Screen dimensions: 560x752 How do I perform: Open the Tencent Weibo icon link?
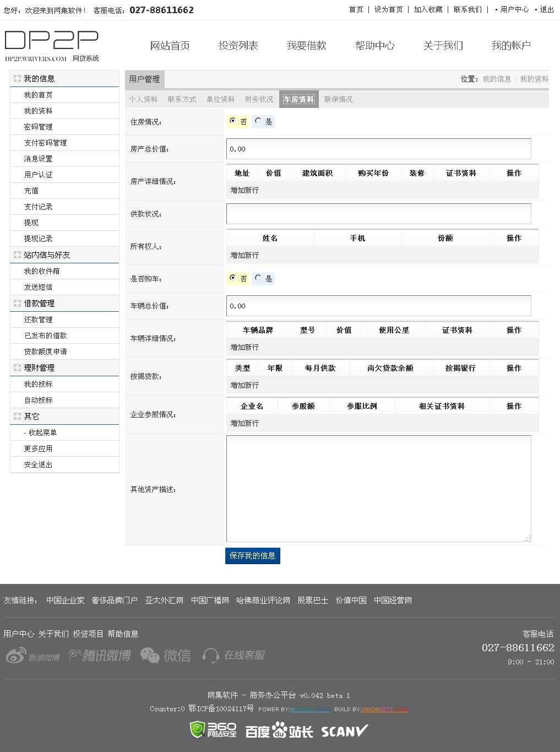(100, 656)
